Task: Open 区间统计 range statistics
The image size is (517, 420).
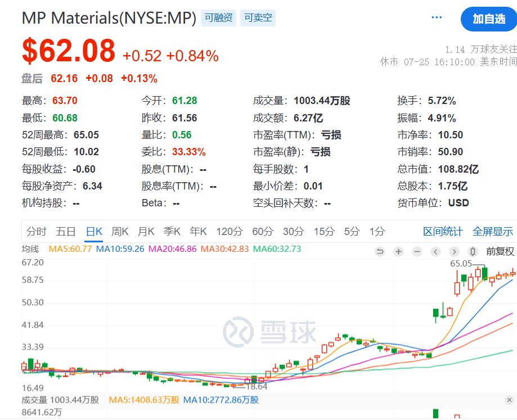Action: [x=443, y=232]
